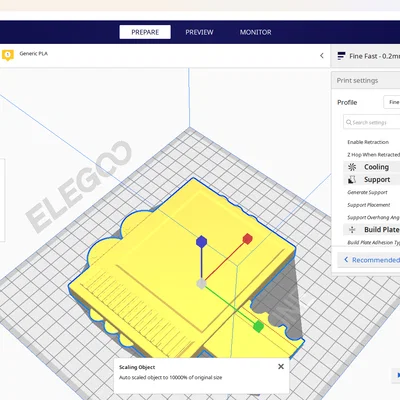Expand the Cooling settings section
The image size is (400, 400).
coord(372,167)
